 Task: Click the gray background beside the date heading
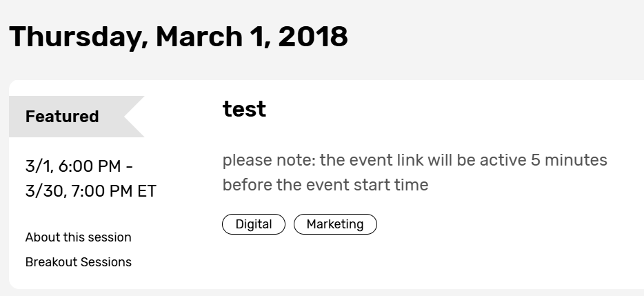pos(496,37)
